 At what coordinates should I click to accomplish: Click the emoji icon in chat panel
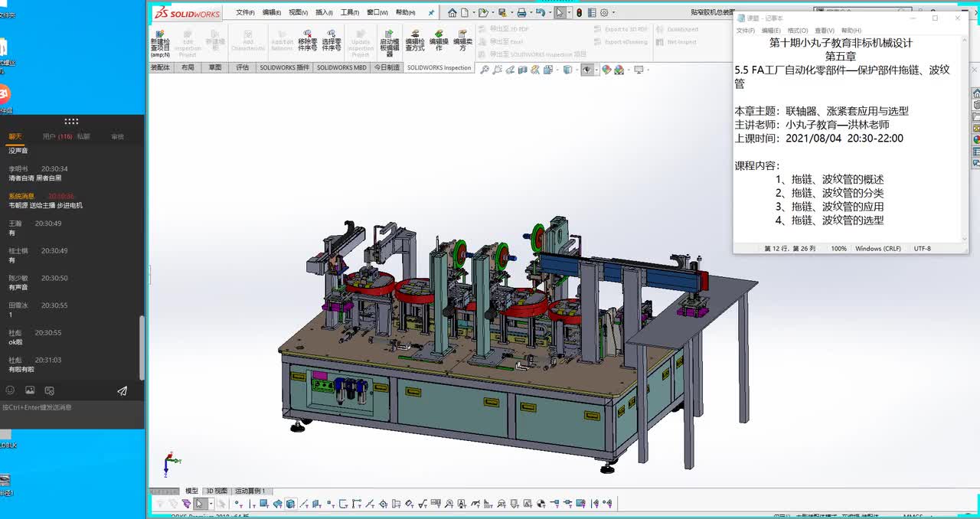pyautogui.click(x=10, y=390)
